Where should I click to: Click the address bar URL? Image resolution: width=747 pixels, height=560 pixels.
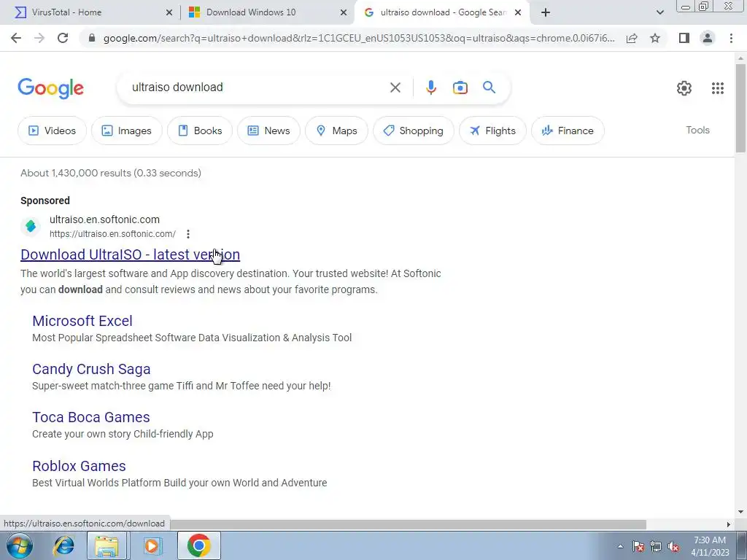(358, 38)
